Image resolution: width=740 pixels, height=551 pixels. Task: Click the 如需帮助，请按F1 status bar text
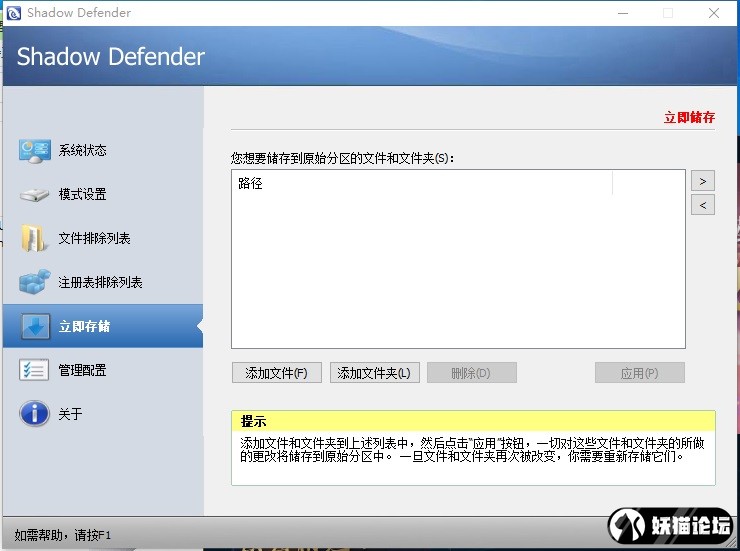pyautogui.click(x=62, y=535)
